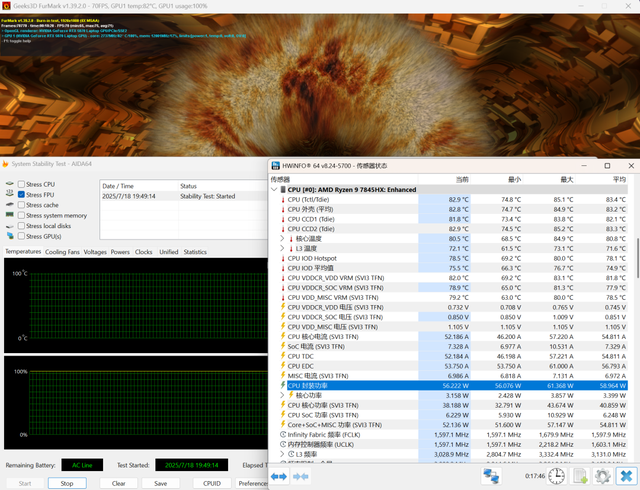Viewport: 640px width, 490px height.
Task: Expand the L3 频率 row
Action: (x=282, y=454)
